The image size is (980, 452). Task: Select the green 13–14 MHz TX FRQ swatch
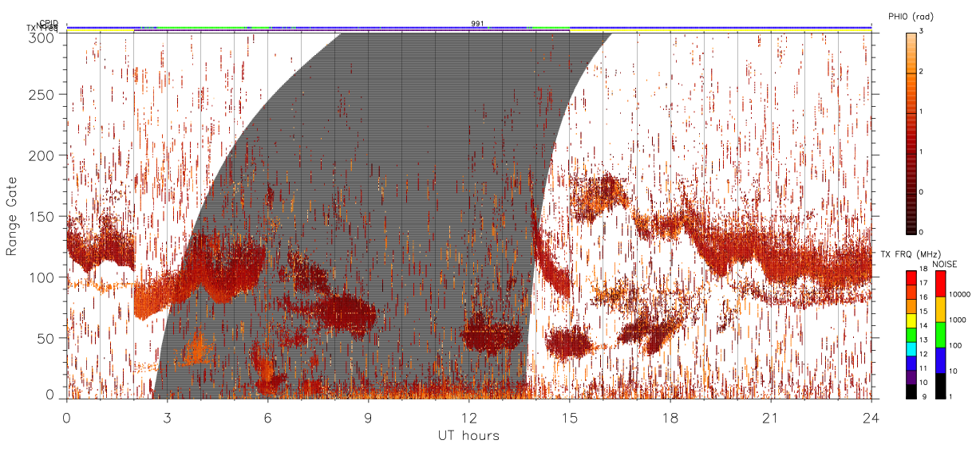click(x=911, y=335)
